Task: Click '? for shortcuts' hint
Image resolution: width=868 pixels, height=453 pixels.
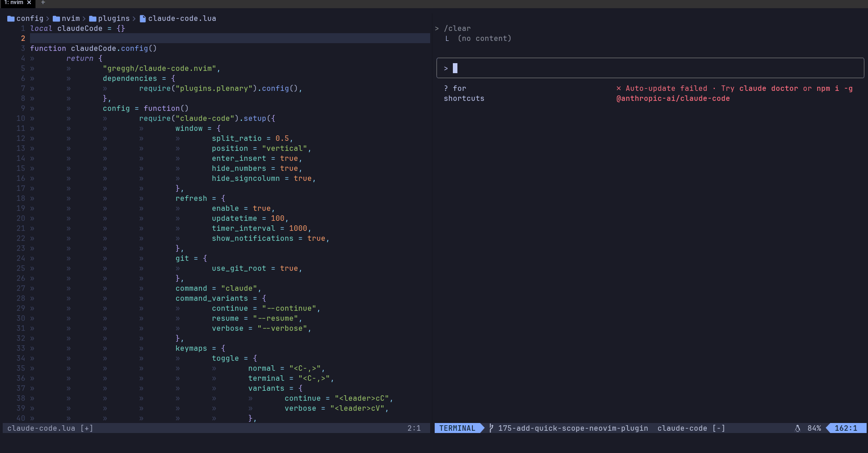Action: tap(464, 93)
